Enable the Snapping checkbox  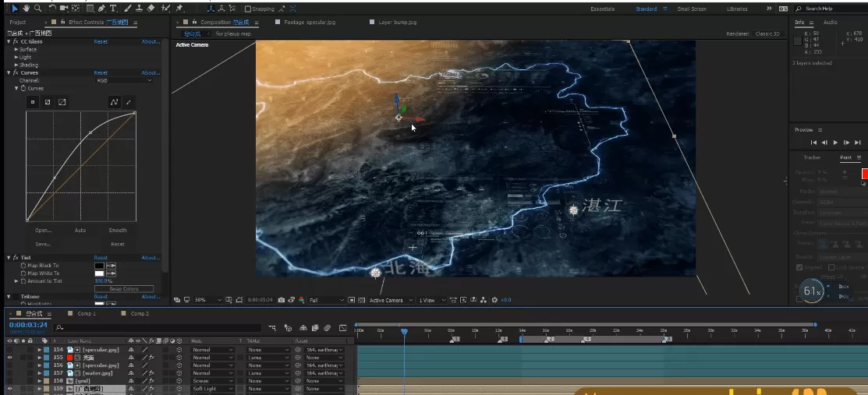tap(248, 9)
